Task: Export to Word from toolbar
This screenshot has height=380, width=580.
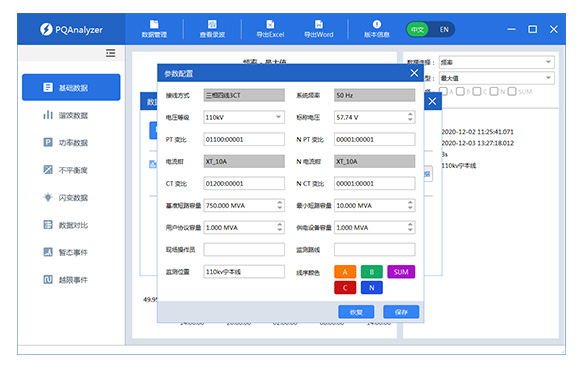Action: [x=318, y=29]
